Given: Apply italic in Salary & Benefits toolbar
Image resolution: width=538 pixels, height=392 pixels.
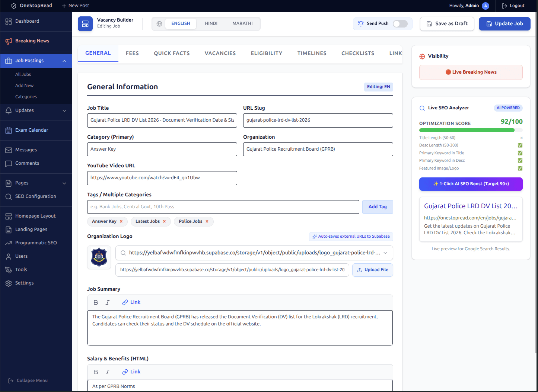Looking at the screenshot, I should tap(108, 372).
